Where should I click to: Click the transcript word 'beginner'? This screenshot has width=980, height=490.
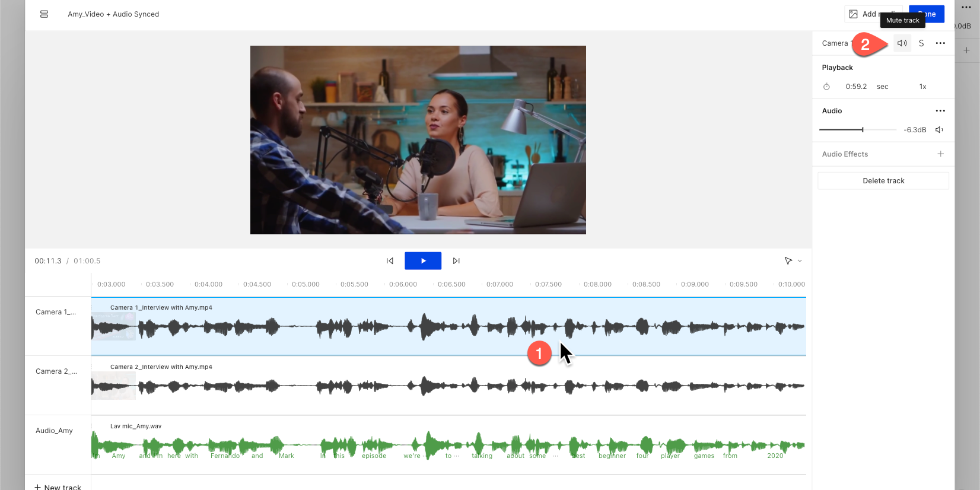click(x=612, y=456)
